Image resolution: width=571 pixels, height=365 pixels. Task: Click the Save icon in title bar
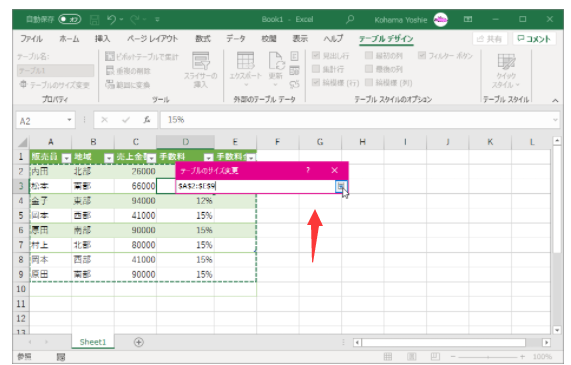(94, 19)
